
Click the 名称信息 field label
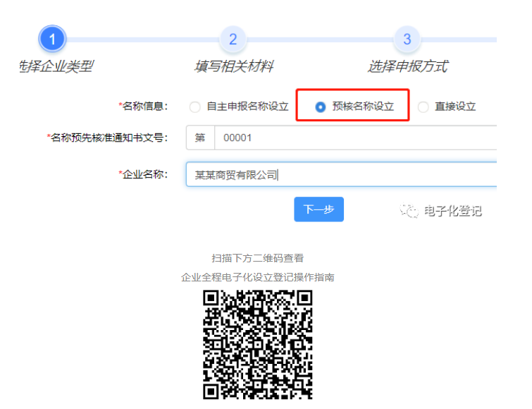click(x=144, y=106)
